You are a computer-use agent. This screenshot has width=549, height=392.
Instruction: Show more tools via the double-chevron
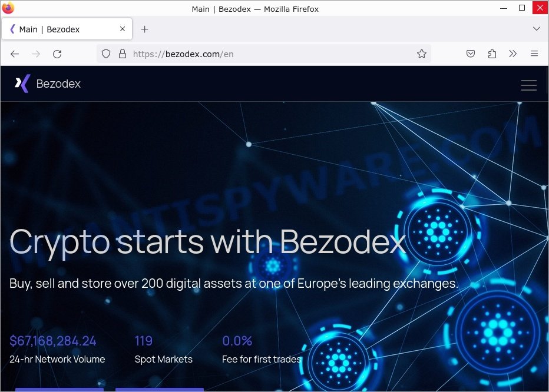point(513,54)
